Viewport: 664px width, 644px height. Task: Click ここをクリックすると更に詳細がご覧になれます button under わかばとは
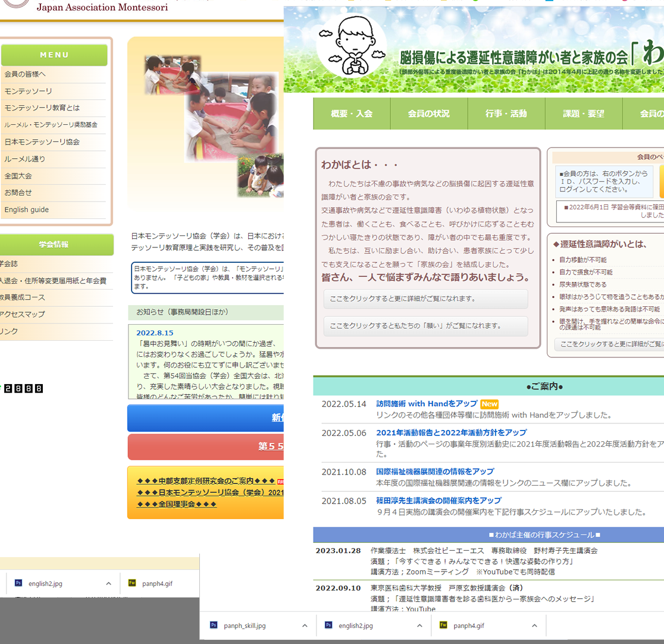[425, 299]
